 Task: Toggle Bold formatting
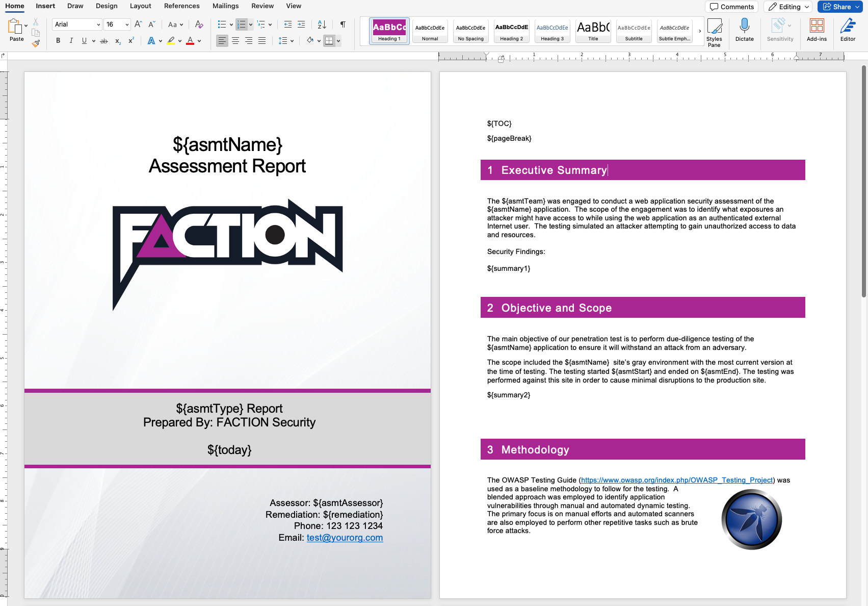[58, 41]
